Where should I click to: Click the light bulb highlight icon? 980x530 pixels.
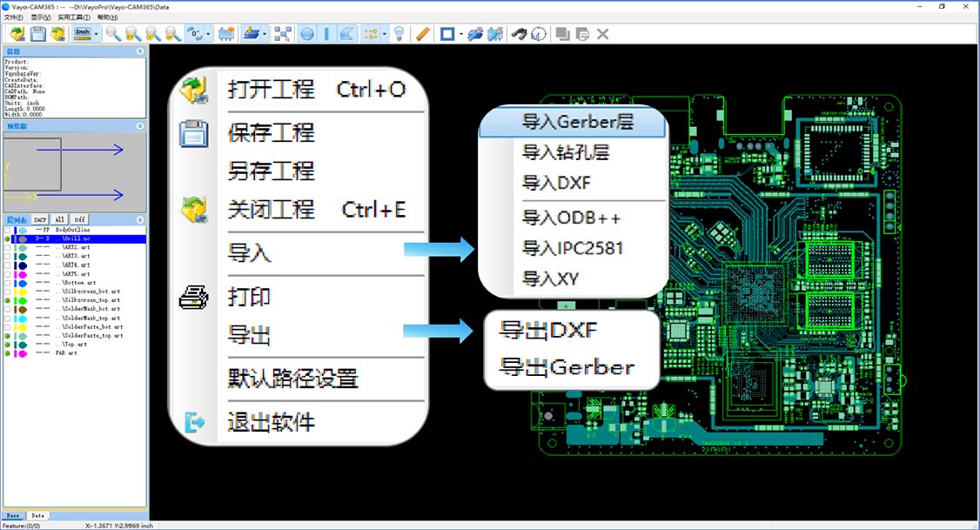click(399, 34)
